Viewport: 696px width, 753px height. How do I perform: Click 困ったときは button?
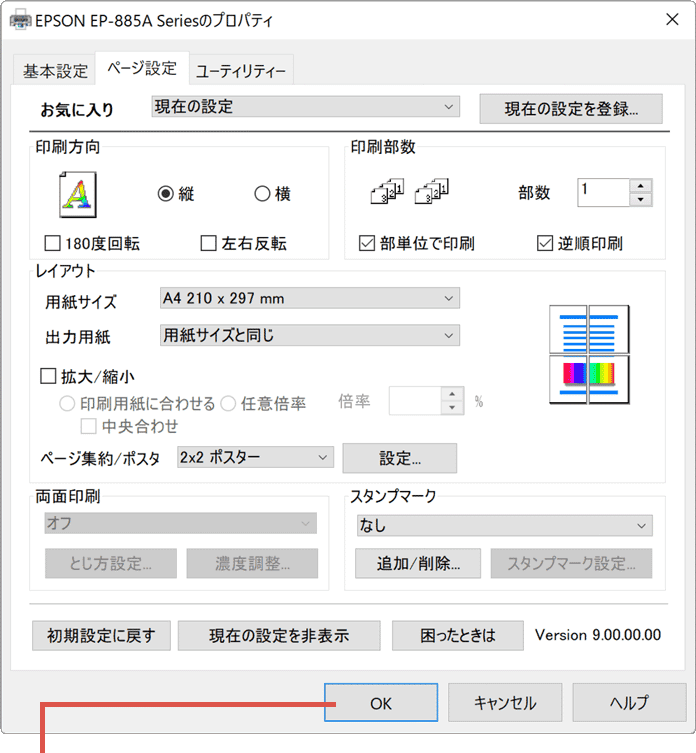coord(458,636)
